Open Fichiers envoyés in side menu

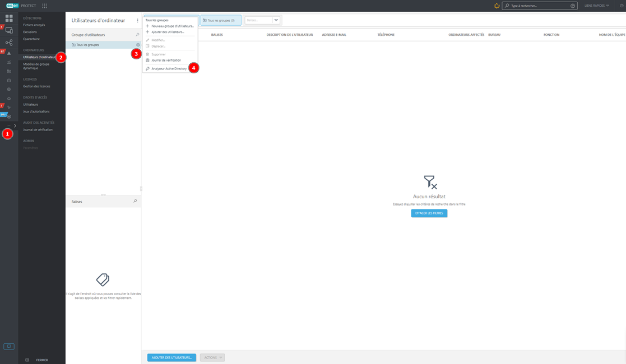[34, 25]
